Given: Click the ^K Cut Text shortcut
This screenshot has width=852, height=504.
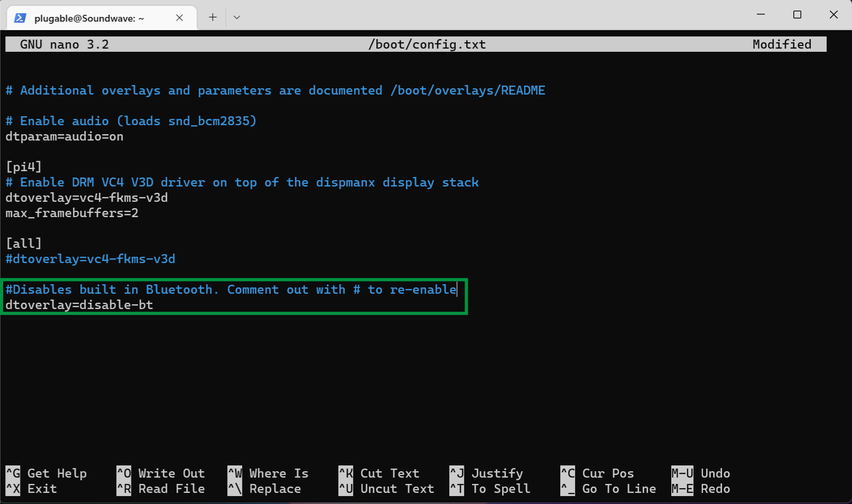Looking at the screenshot, I should coord(379,473).
